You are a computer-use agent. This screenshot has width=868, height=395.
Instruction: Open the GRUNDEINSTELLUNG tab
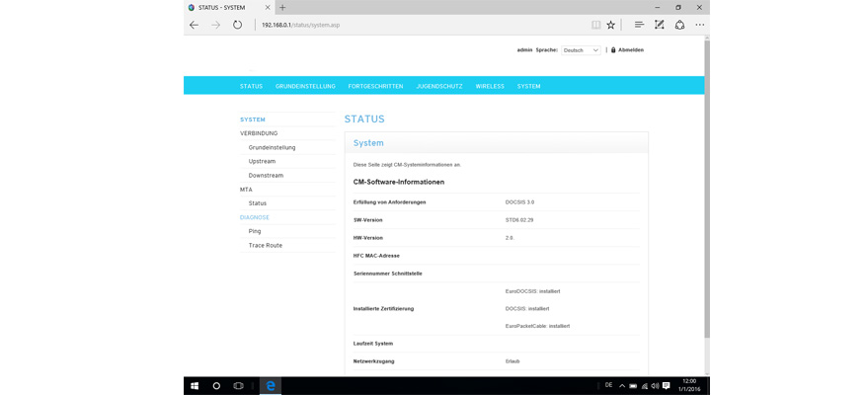coord(305,87)
